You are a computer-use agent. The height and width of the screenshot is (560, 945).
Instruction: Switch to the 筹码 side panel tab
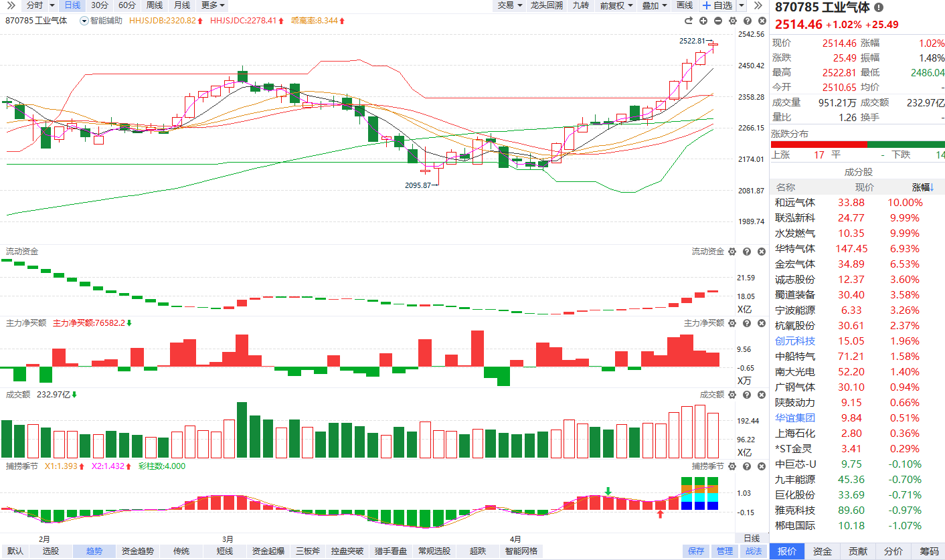(x=929, y=551)
